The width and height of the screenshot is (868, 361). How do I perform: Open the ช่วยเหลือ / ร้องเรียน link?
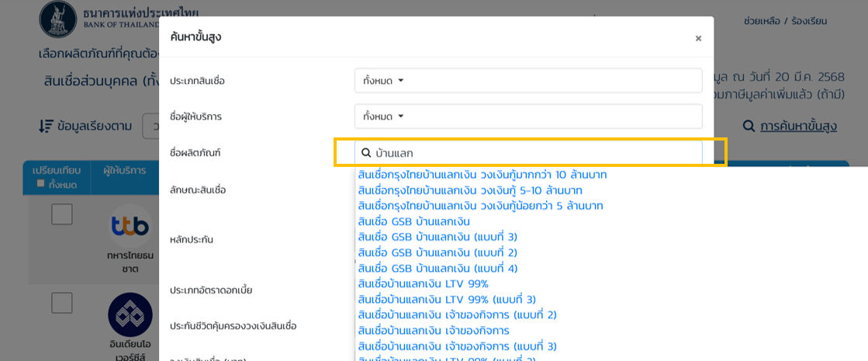[x=785, y=22]
